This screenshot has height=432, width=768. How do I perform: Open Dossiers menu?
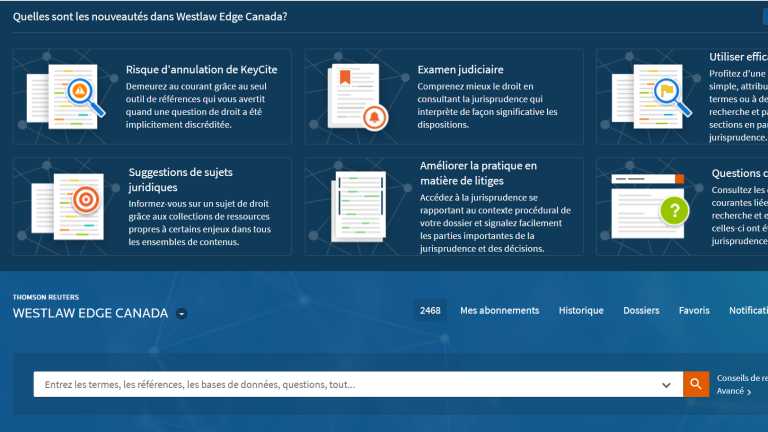(641, 311)
